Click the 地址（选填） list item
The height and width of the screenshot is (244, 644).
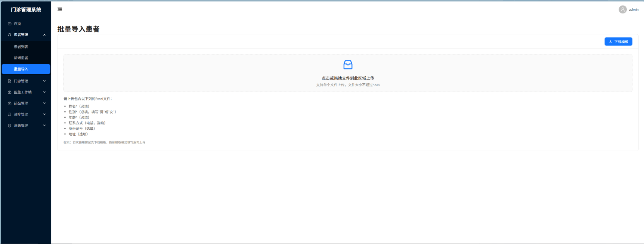point(78,134)
